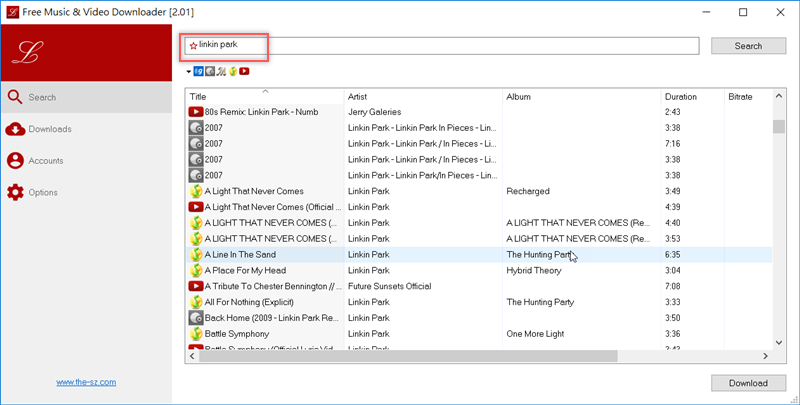
Task: Visit the www.the-sz.com link
Action: click(86, 383)
